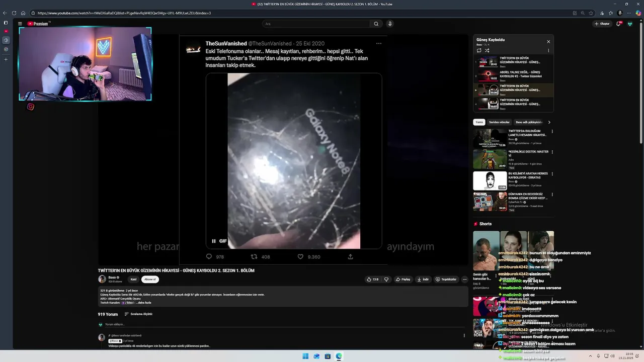
Task: Open menu for BU KELİMEYİ ARATAN HERKES video
Action: point(552,174)
